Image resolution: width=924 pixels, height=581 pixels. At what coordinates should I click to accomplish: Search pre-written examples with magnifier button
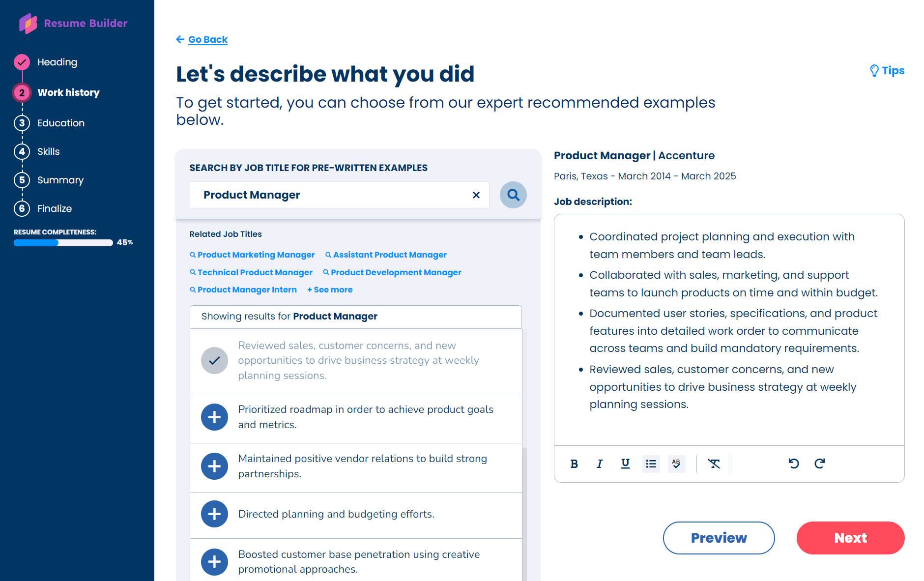click(x=513, y=195)
